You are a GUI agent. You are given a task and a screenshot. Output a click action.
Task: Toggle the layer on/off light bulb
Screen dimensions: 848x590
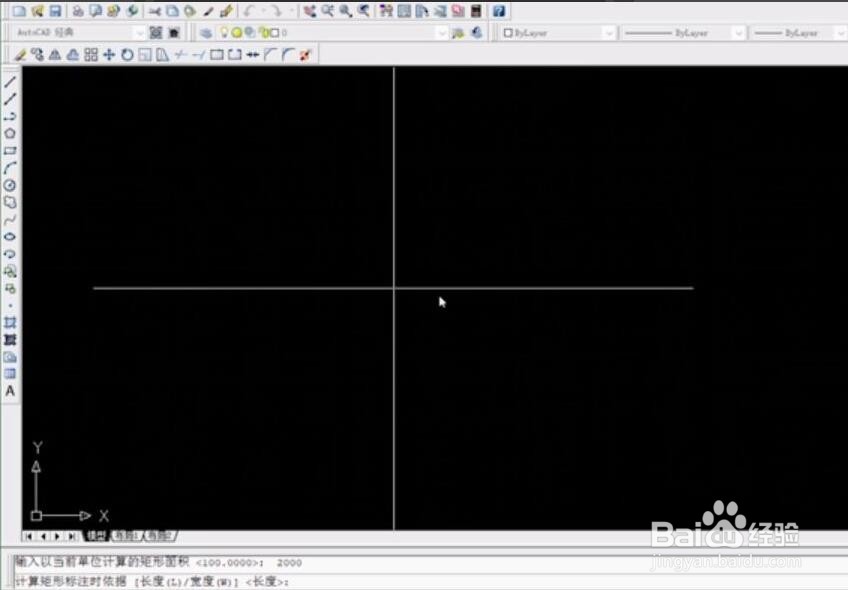[224, 33]
